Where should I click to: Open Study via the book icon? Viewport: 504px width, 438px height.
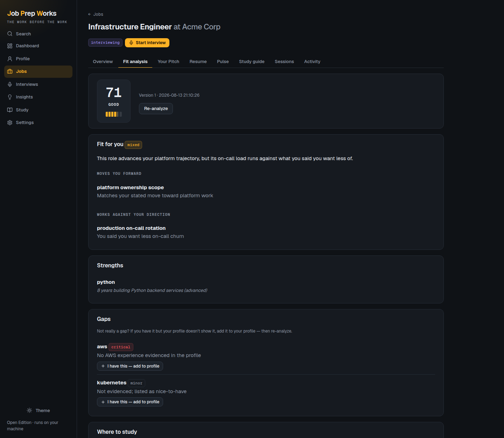pyautogui.click(x=10, y=110)
